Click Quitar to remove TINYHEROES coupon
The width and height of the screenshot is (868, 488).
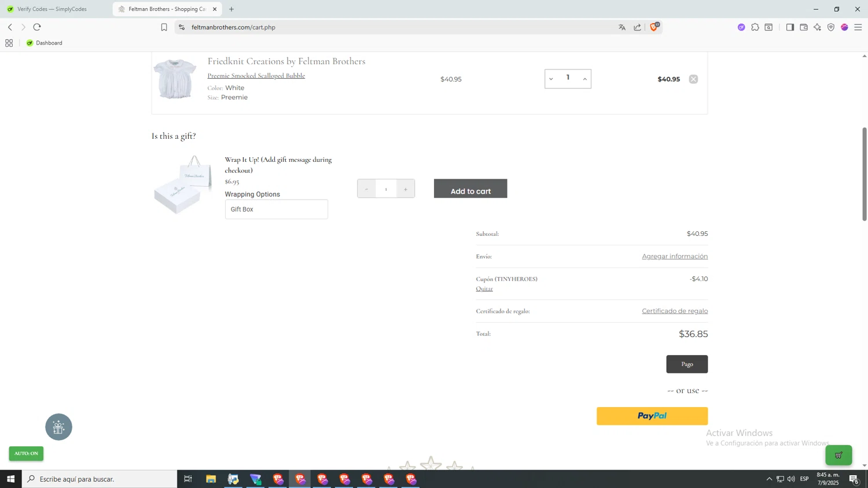484,289
